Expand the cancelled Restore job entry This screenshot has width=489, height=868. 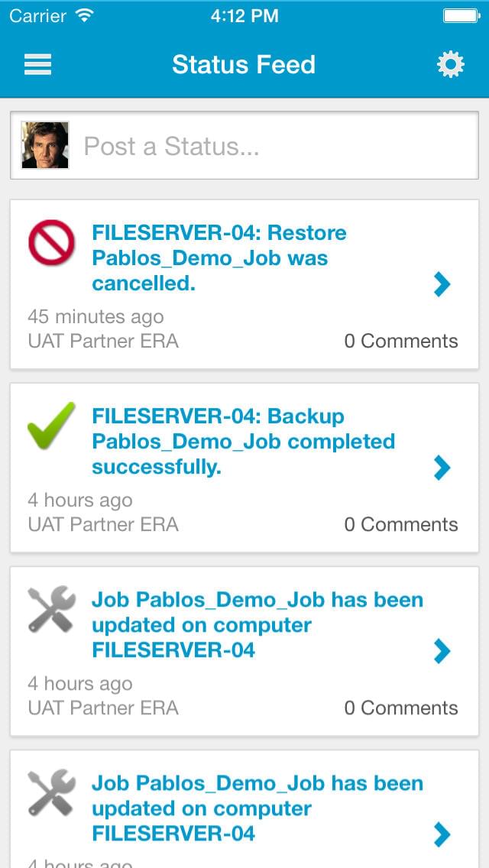[x=442, y=284]
